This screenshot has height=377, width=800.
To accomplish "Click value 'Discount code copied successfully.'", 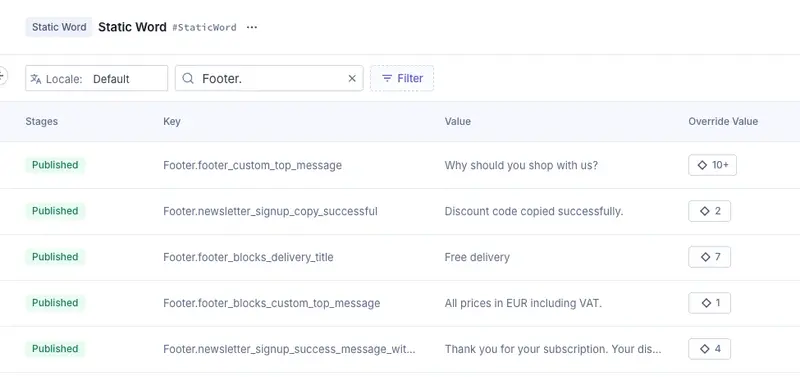I will pyautogui.click(x=534, y=211).
